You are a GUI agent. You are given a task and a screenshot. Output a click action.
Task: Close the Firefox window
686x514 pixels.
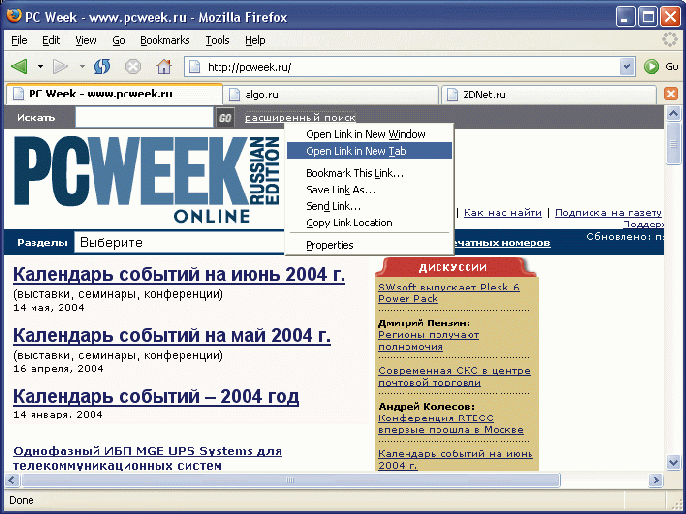pyautogui.click(x=670, y=17)
